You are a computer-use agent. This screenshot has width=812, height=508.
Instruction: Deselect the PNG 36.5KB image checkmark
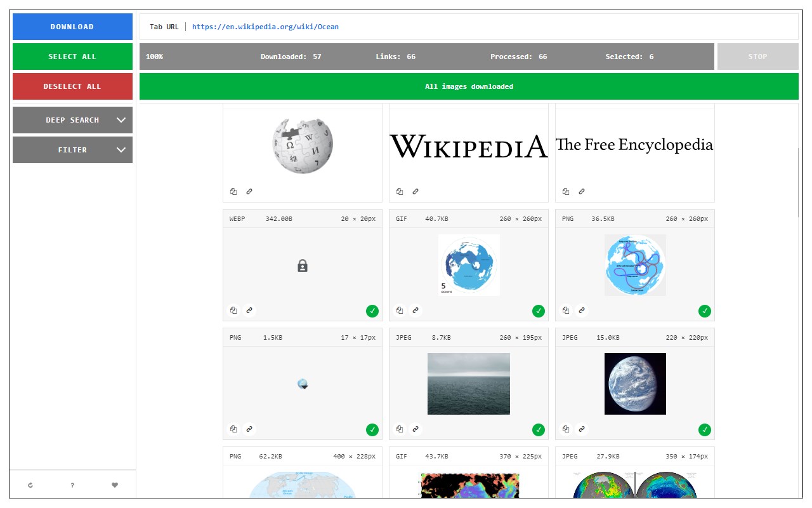click(705, 311)
